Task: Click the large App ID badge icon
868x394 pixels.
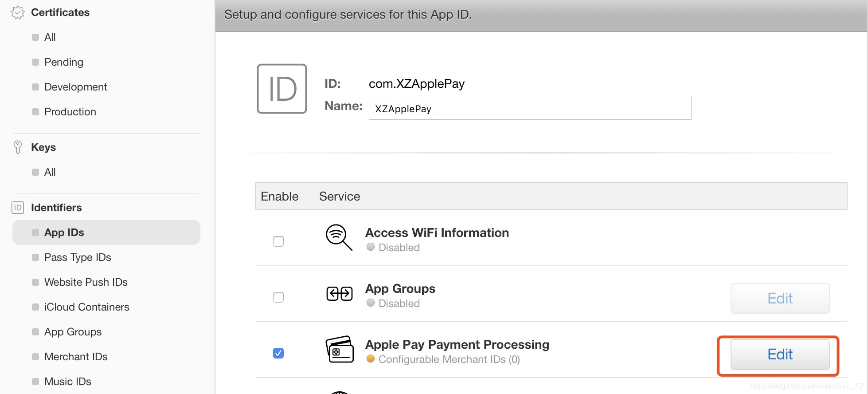Action: tap(282, 89)
